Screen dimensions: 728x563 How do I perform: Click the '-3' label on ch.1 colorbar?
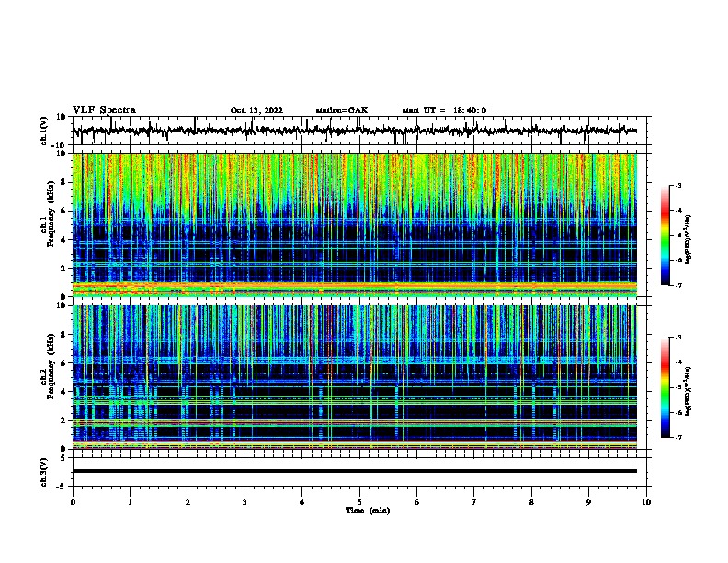click(x=678, y=185)
